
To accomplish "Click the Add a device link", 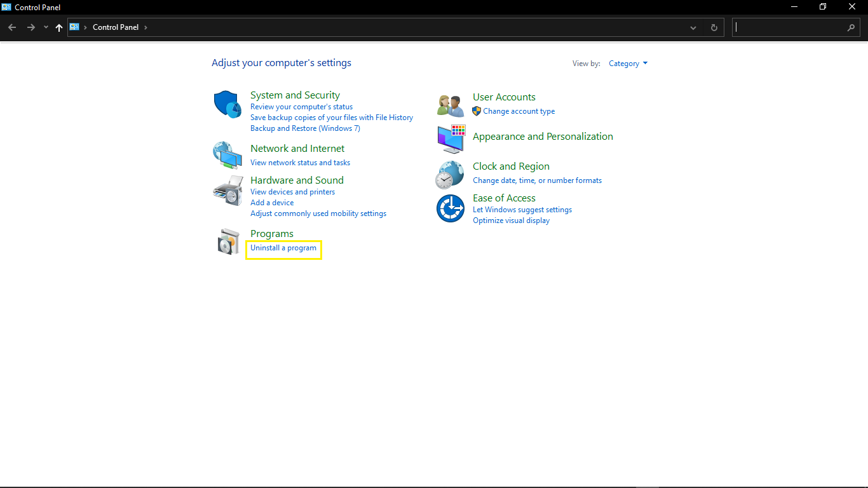I will [272, 203].
